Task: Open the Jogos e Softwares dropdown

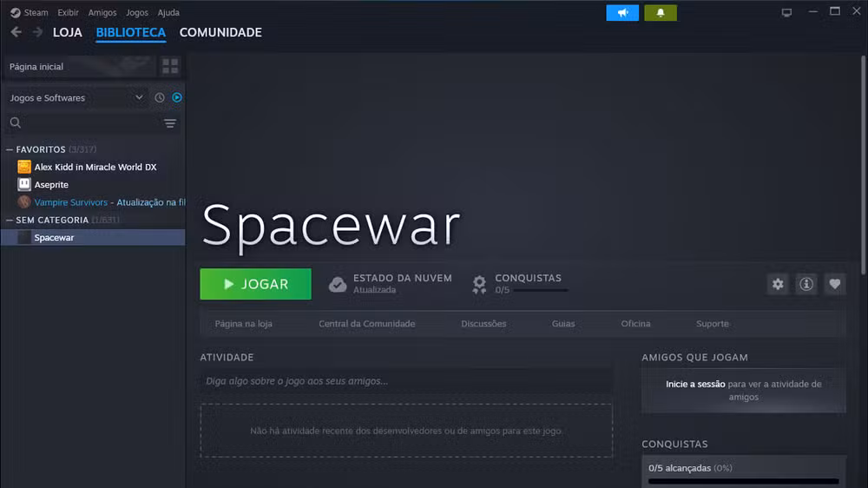Action: tap(76, 97)
